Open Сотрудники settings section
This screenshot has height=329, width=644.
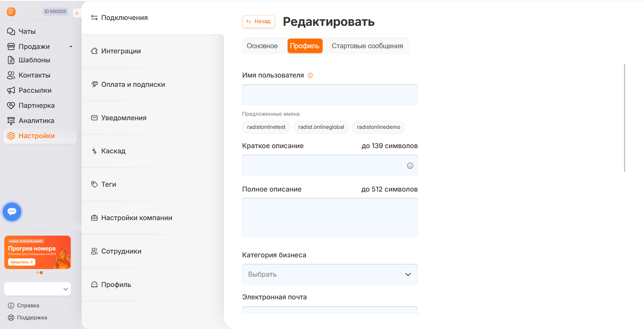(x=153, y=251)
